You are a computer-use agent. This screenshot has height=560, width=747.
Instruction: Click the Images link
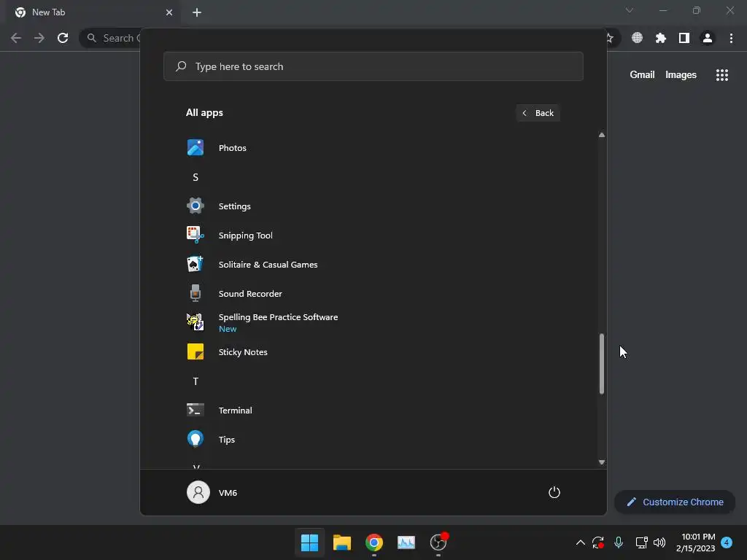[681, 75]
